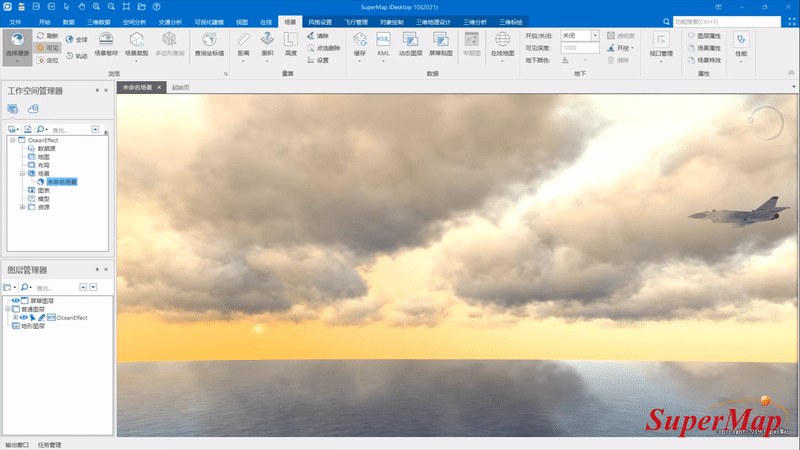Click the 图层属性 layer properties button
Image resolution: width=800 pixels, height=450 pixels.
coord(704,36)
